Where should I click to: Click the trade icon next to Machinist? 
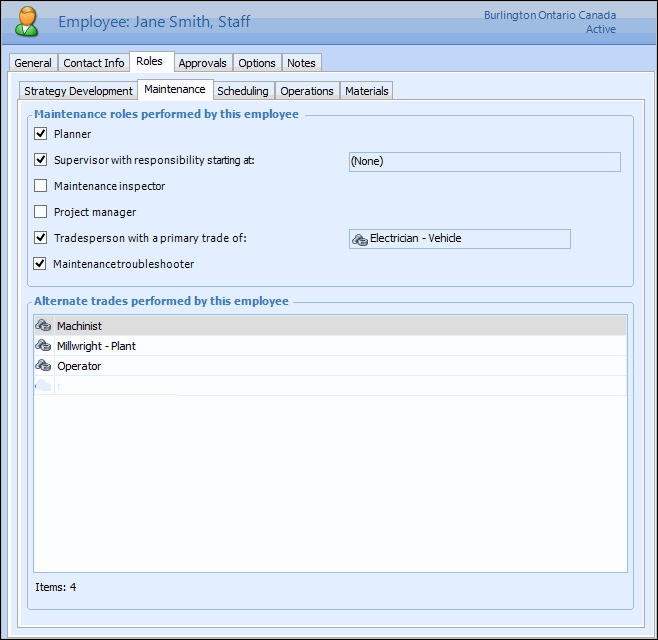tap(43, 325)
